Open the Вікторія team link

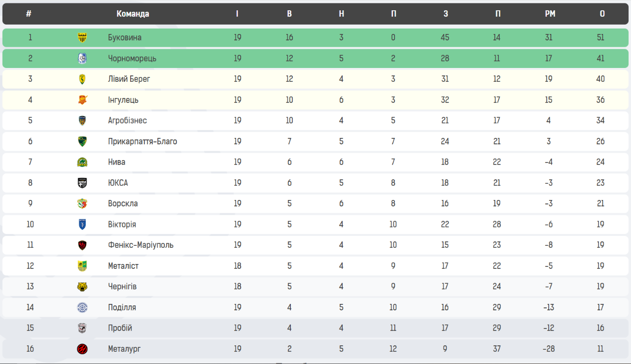coord(122,224)
